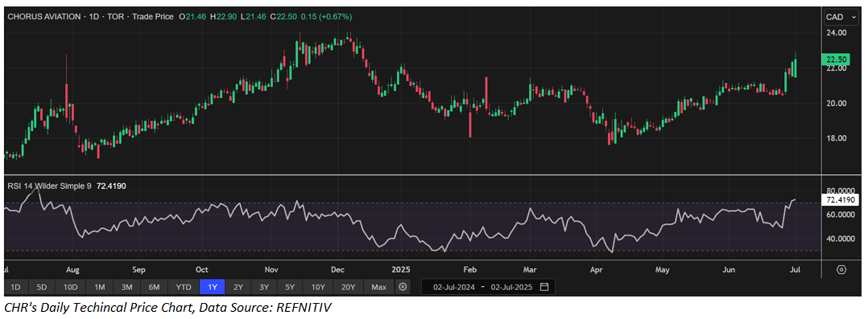
Task: Select the 1D time range button
Action: coord(16,287)
